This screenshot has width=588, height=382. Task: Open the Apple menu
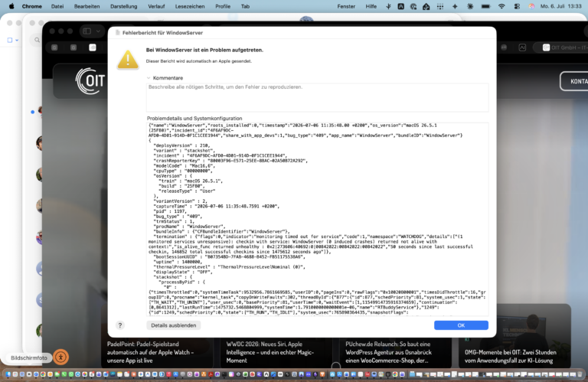click(11, 6)
